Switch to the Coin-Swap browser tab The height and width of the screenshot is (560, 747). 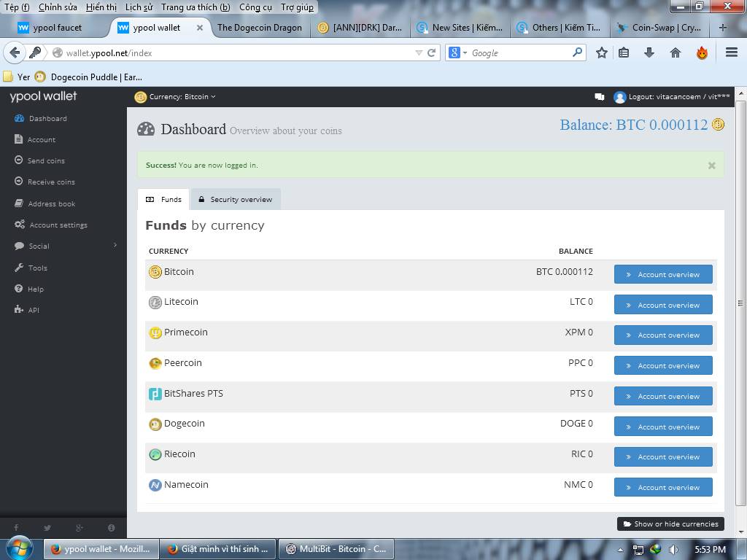pyautogui.click(x=659, y=28)
